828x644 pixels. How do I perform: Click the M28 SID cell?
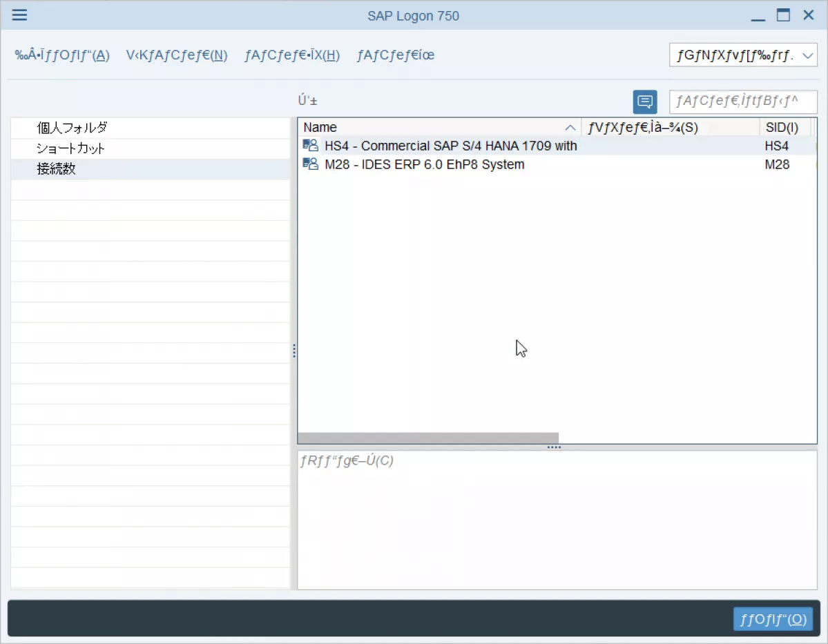(777, 164)
